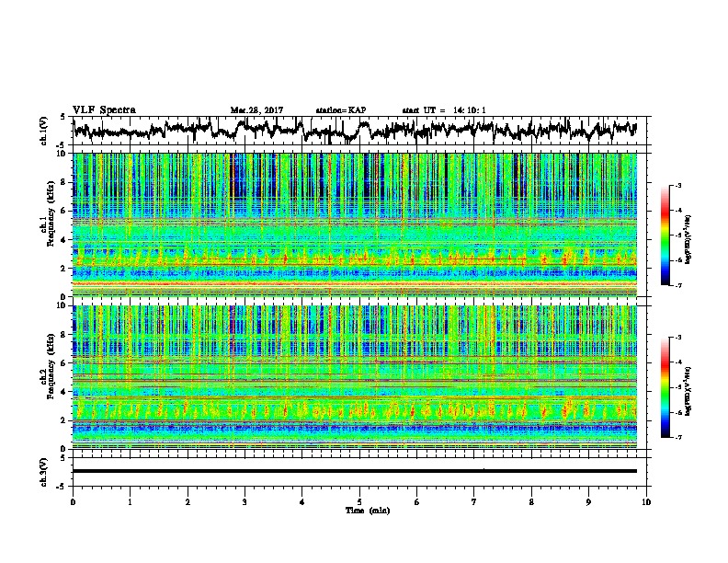Click the "8" tick on the Time axis
This screenshot has height=563, width=728.
pyautogui.click(x=531, y=502)
